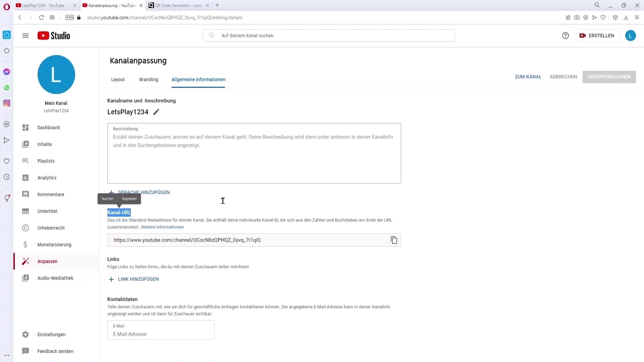Image resolution: width=644 pixels, height=362 pixels.
Task: Focus the Beschreibung text area
Action: [254, 153]
